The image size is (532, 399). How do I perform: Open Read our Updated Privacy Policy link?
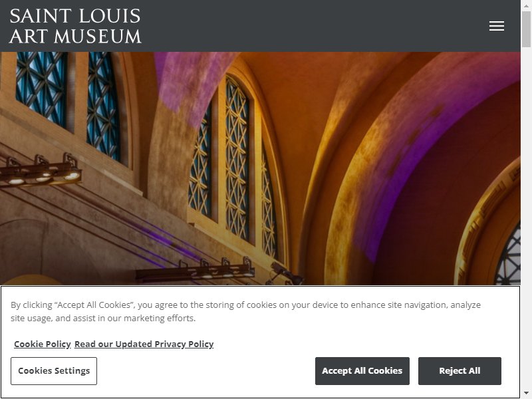click(144, 344)
